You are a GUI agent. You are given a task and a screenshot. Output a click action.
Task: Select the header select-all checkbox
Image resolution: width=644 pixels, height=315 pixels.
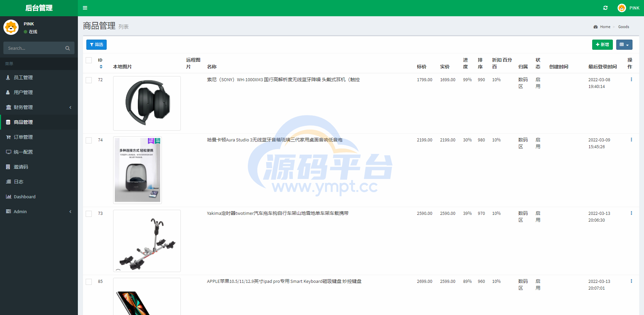pos(89,60)
